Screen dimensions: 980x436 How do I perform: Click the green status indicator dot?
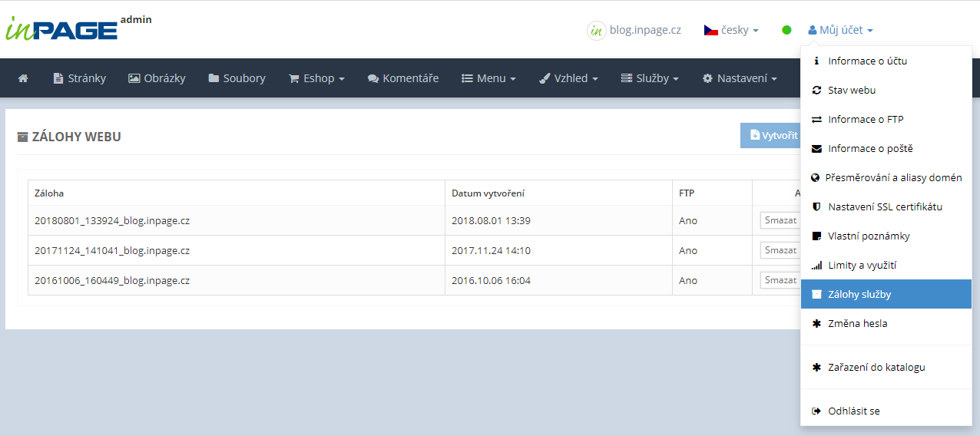click(x=786, y=31)
